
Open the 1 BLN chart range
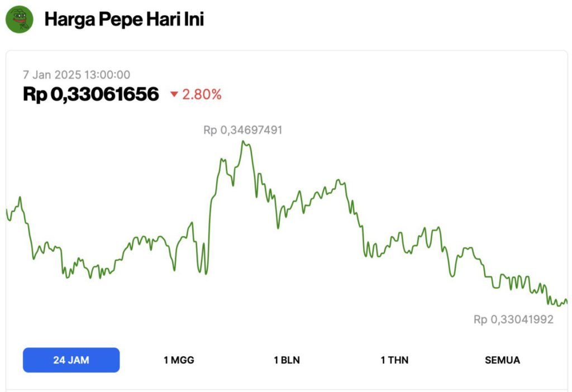point(287,360)
